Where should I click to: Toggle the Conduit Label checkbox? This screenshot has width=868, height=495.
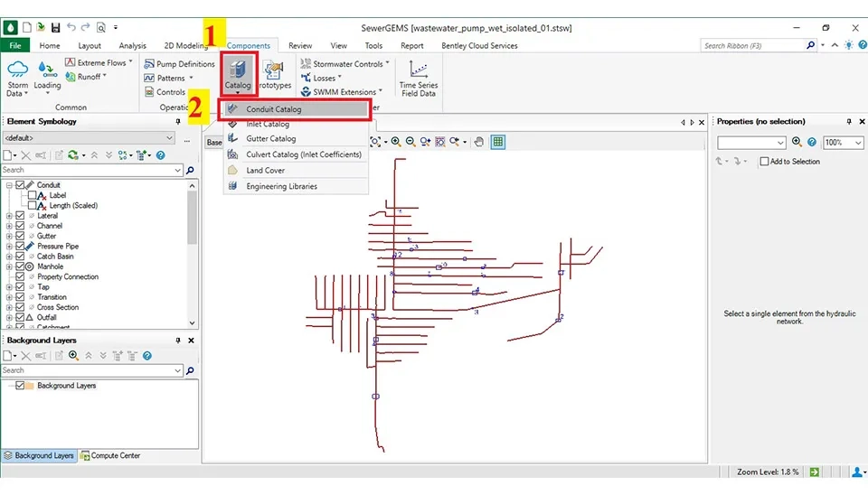click(32, 195)
